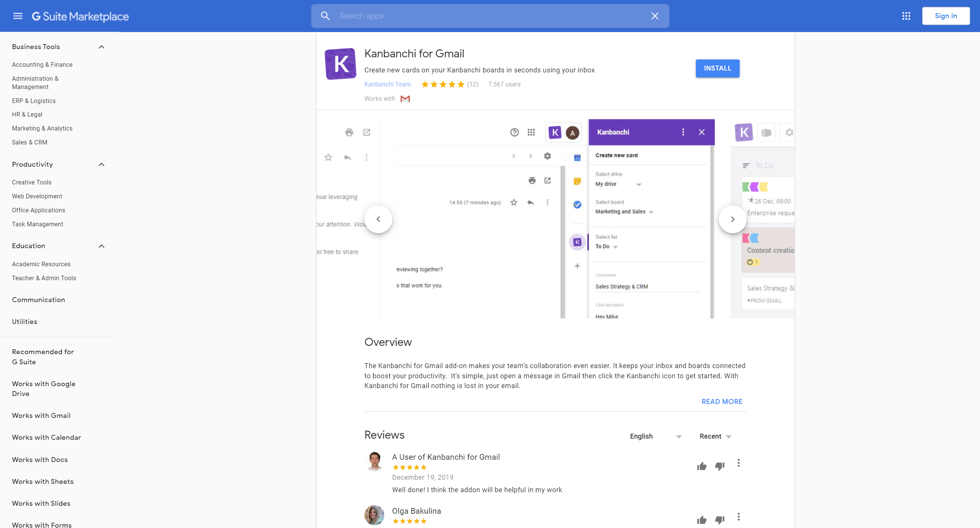This screenshot has width=980, height=528.
Task: Dislike the Kanbanchi user review
Action: coord(719,466)
